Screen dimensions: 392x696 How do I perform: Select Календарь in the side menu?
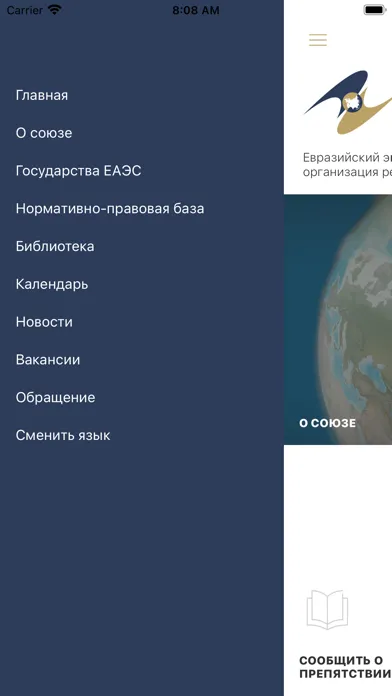[x=52, y=284]
